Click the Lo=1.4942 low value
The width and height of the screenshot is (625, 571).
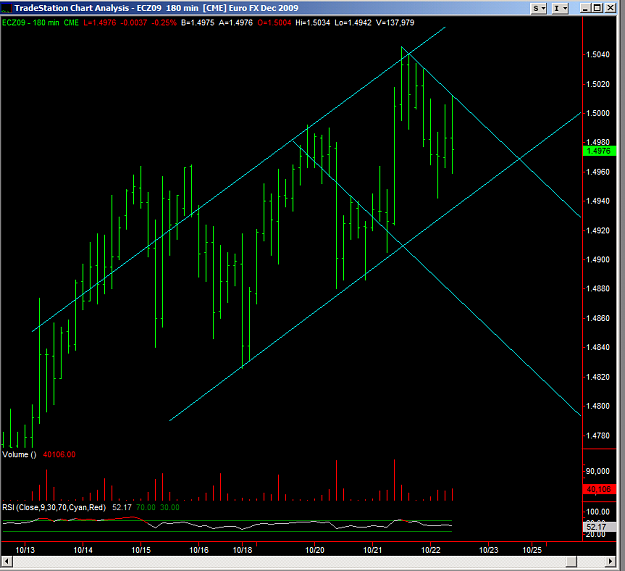click(x=353, y=23)
